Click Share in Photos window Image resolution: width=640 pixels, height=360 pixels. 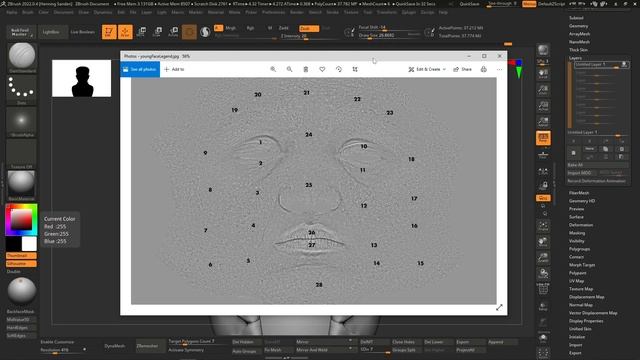pyautogui.click(x=462, y=69)
